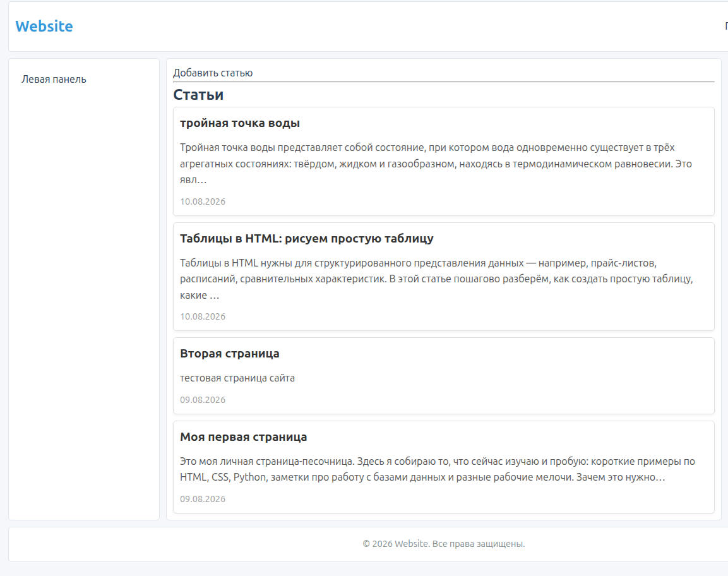728x576 pixels.
Task: Click 10.08.2026 date under тройная точка воды
Action: (203, 201)
